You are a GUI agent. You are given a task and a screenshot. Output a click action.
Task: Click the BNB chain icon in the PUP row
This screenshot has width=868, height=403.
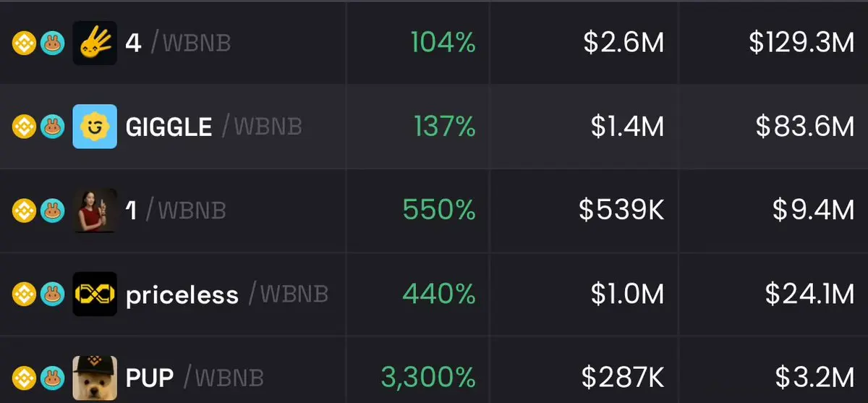coord(24,378)
